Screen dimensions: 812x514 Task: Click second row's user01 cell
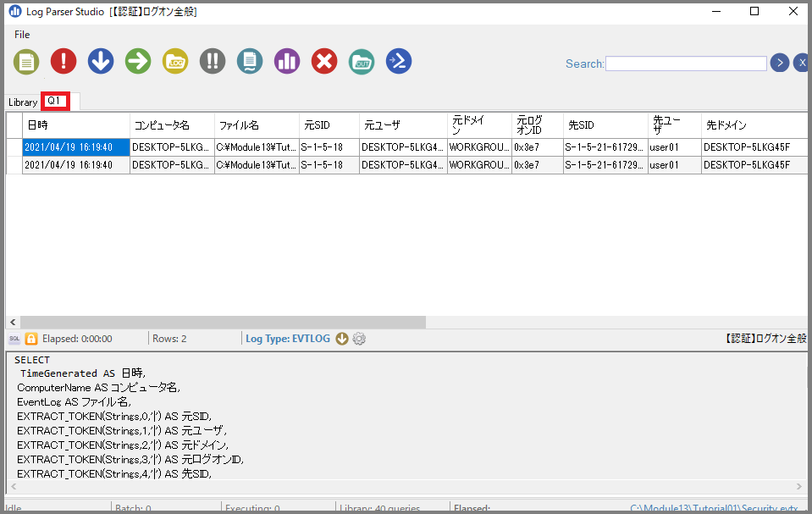(x=675, y=165)
